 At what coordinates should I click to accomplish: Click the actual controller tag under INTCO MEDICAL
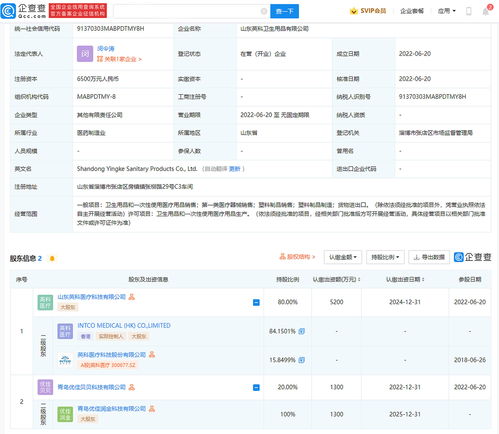point(111,336)
